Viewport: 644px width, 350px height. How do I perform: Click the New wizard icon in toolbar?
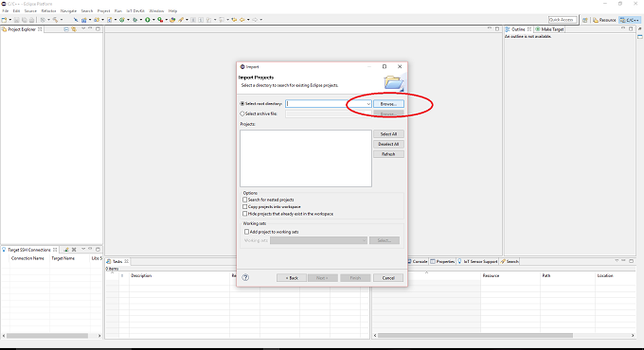pos(4,20)
